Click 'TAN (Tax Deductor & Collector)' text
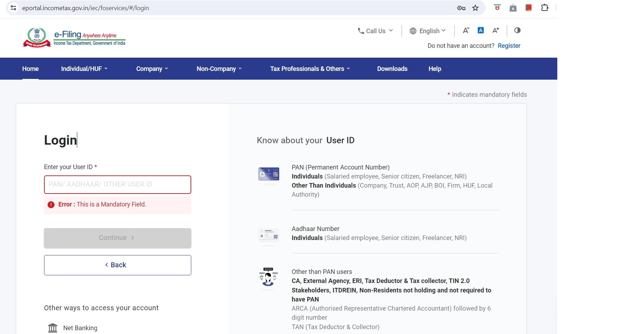The width and height of the screenshot is (644, 334). click(x=335, y=327)
